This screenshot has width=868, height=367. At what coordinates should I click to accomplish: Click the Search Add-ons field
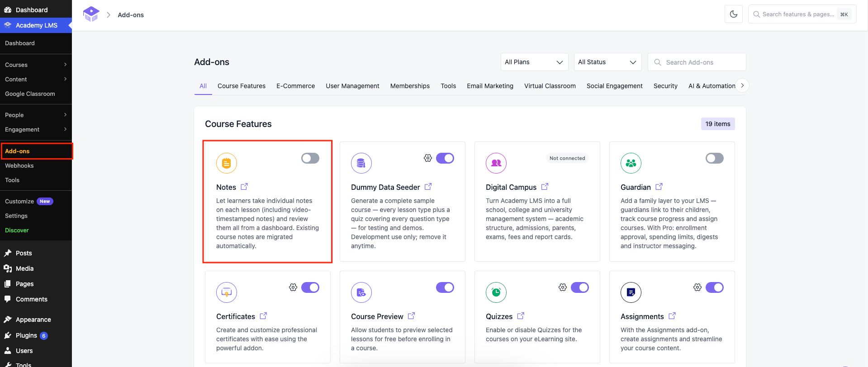point(697,62)
